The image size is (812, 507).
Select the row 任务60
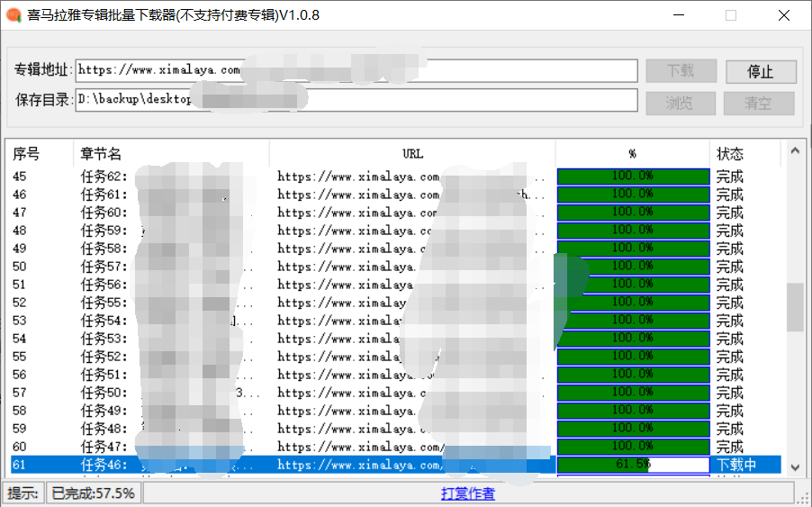pyautogui.click(x=395, y=213)
